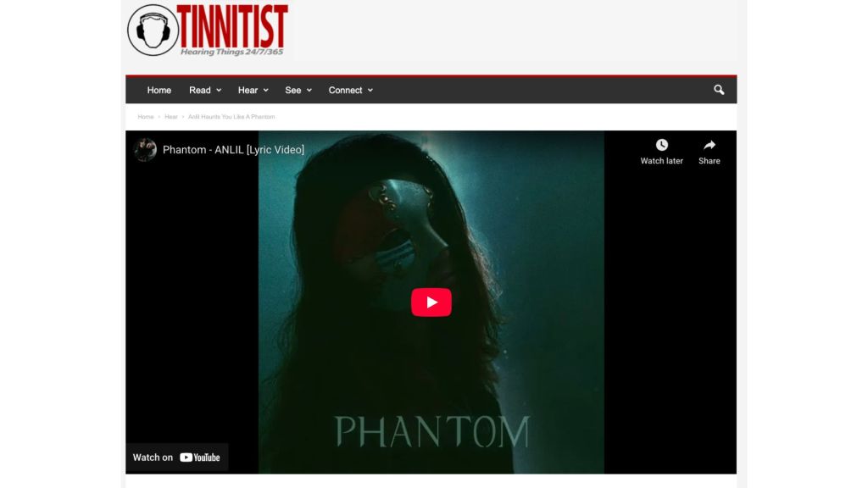Click the Watch on YouTube button

coord(176,457)
